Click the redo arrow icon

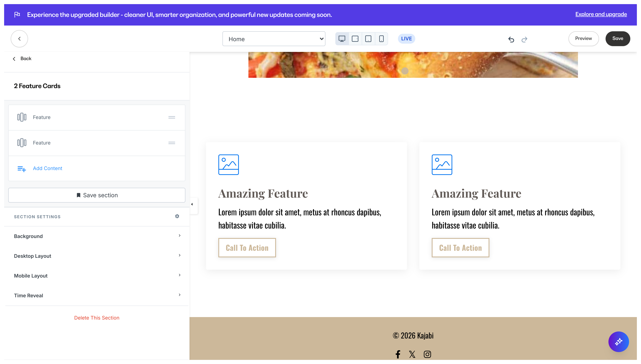(x=524, y=39)
